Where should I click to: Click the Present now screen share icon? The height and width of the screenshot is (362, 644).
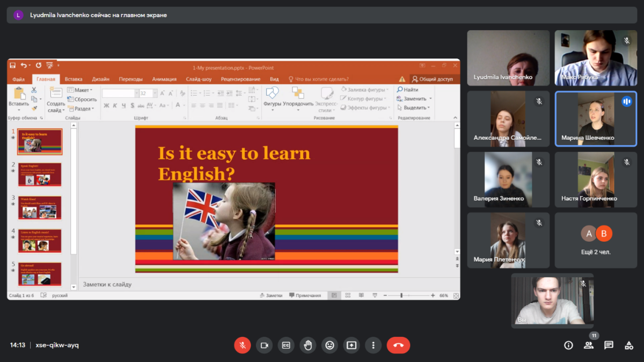[352, 345]
